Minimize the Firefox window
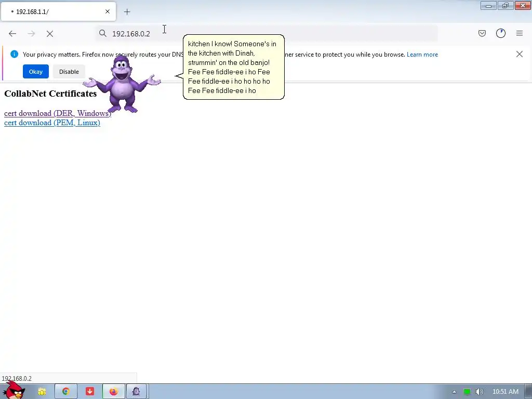Screen dimensions: 532x399 click(488, 6)
